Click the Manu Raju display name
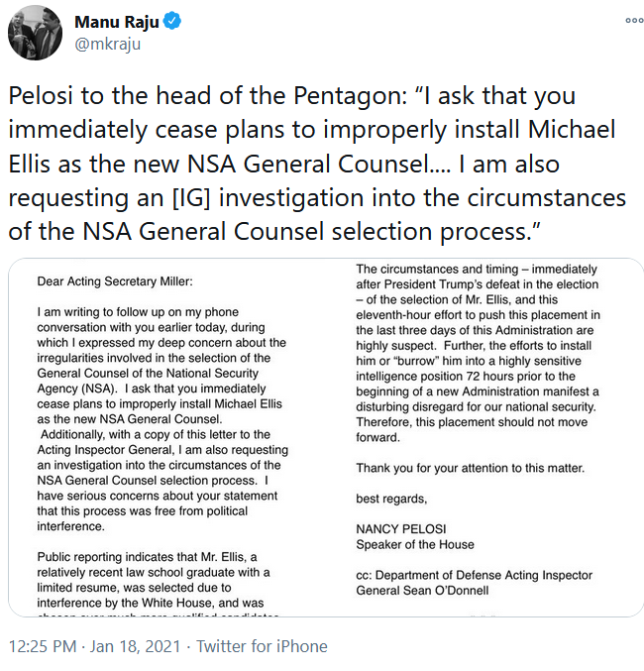Screen dimensions: 644x671 pyautogui.click(x=116, y=22)
